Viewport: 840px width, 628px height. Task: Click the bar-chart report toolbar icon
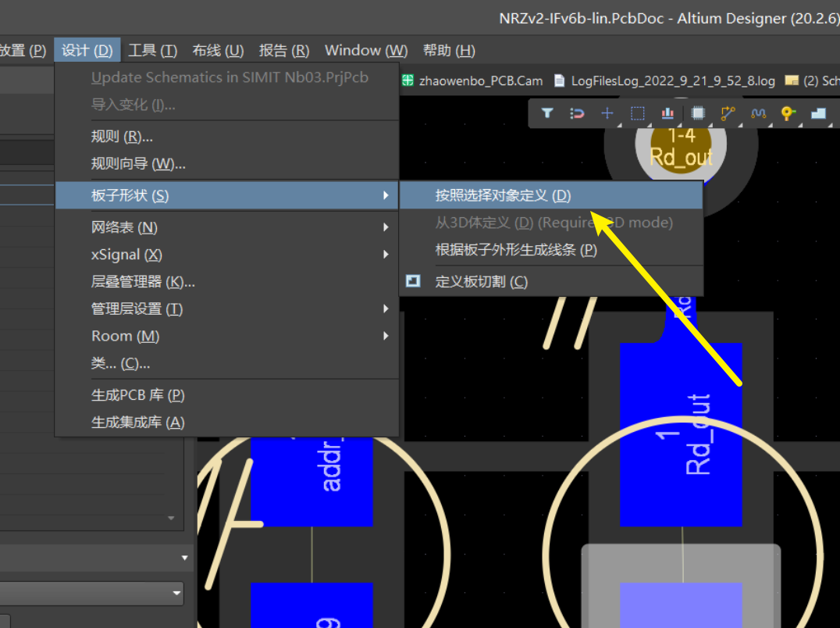(x=667, y=112)
